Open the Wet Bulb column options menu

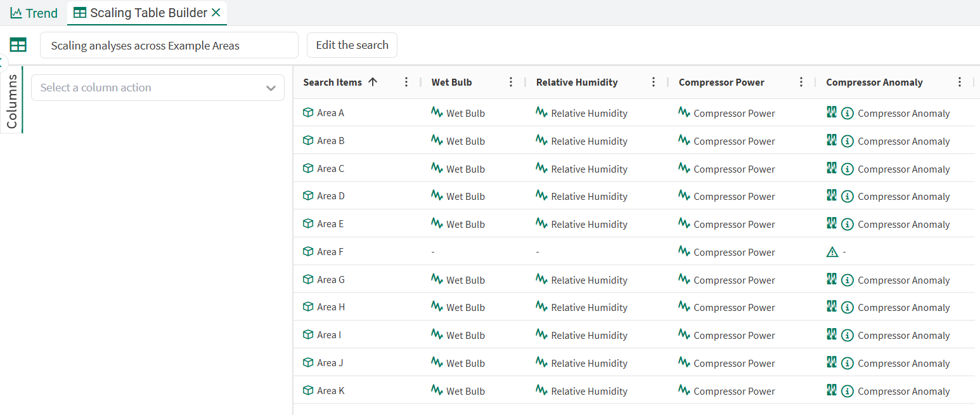511,82
